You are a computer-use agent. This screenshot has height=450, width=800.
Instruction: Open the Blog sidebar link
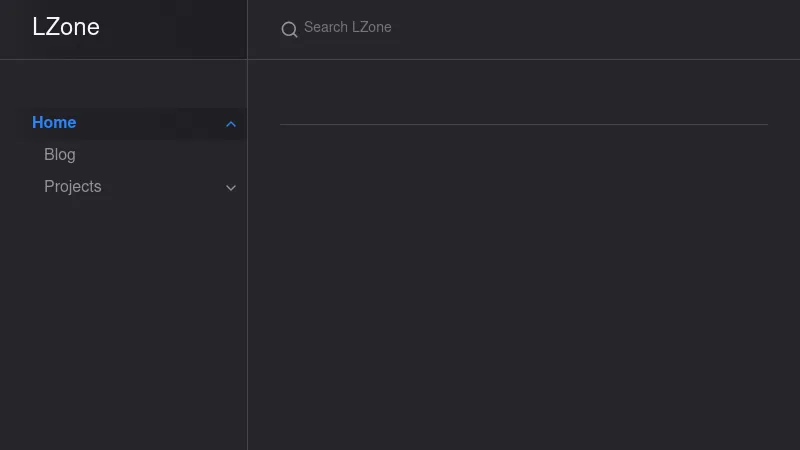(60, 154)
